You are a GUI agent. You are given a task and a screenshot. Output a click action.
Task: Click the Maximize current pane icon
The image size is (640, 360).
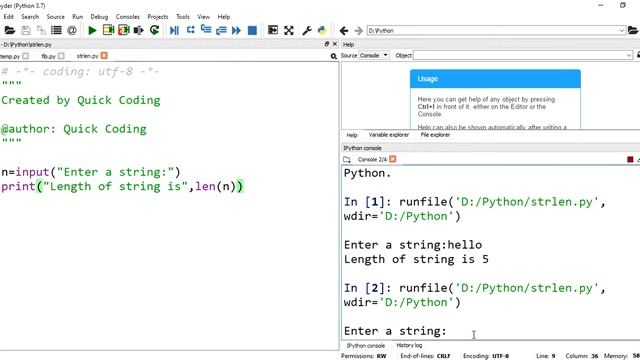coord(273,30)
